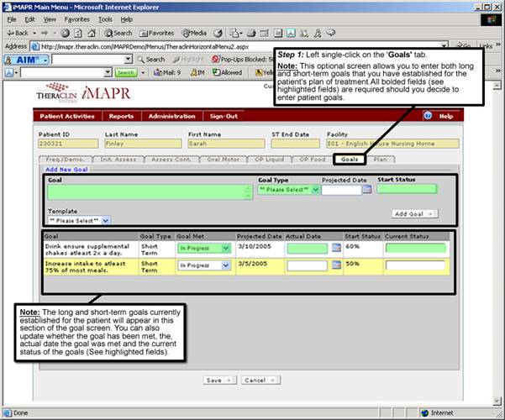Open the Projected Date calendar icon
The width and height of the screenshot is (505, 420).
pyautogui.click(x=367, y=189)
